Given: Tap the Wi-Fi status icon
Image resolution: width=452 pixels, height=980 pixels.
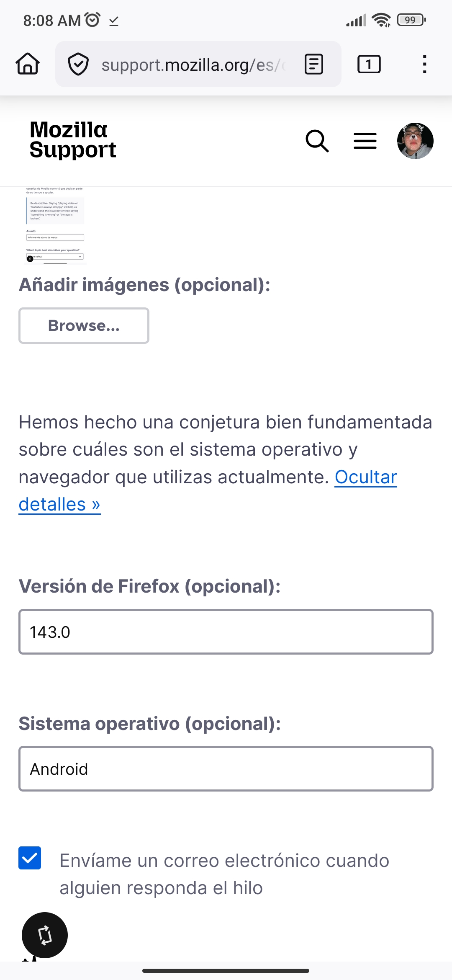Looking at the screenshot, I should 381,20.
